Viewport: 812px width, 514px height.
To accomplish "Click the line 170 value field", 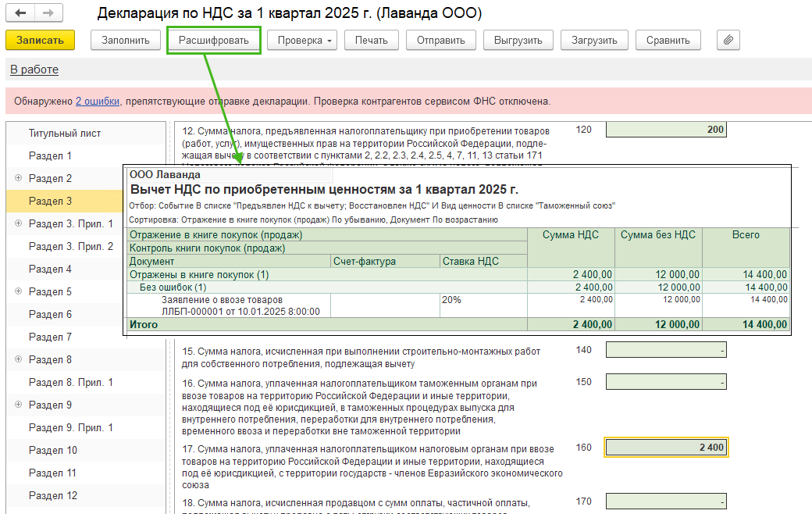I will coord(666,501).
